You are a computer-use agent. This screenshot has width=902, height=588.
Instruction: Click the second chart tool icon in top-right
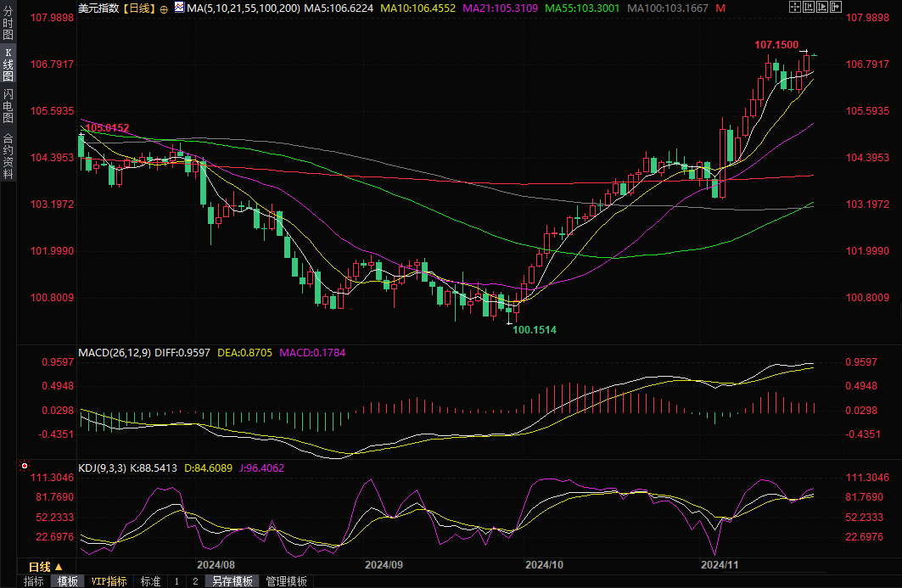pos(809,8)
